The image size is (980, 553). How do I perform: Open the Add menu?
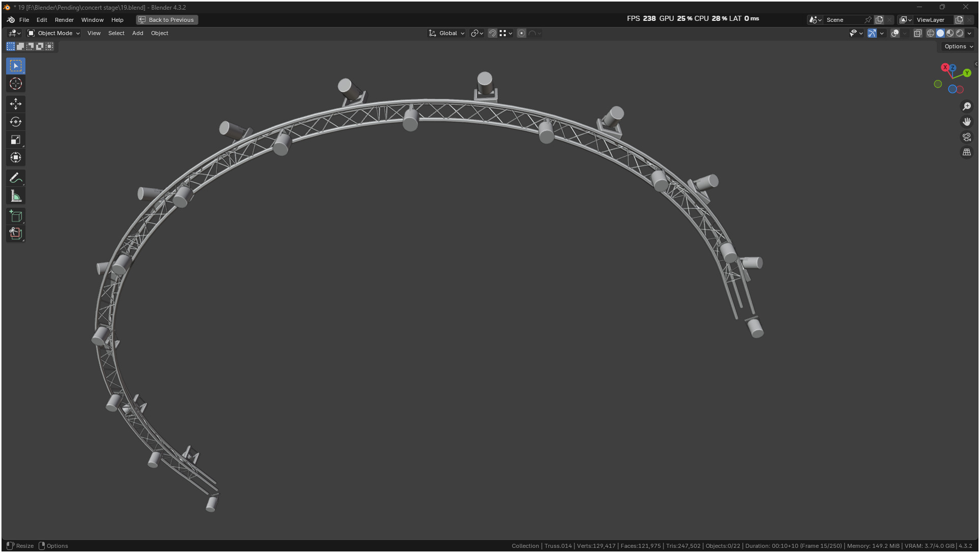coord(137,33)
